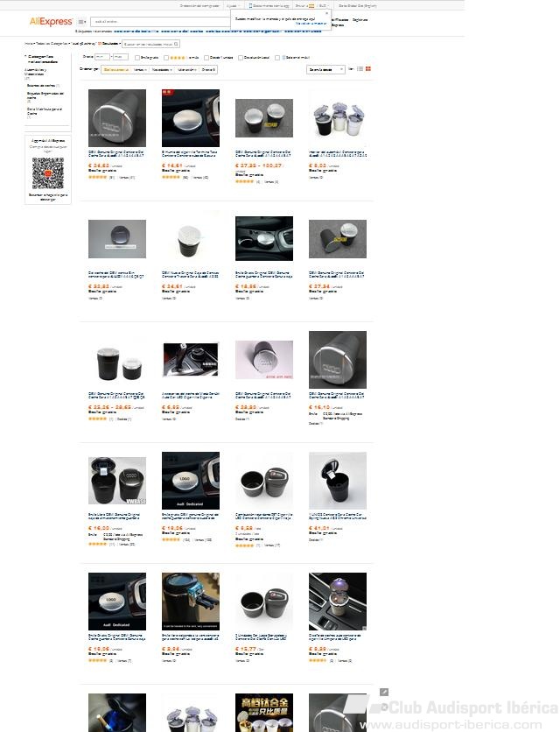Screen dimensions: 560x732
Task: Check the mobile-only offers checkbox
Action: click(x=277, y=58)
